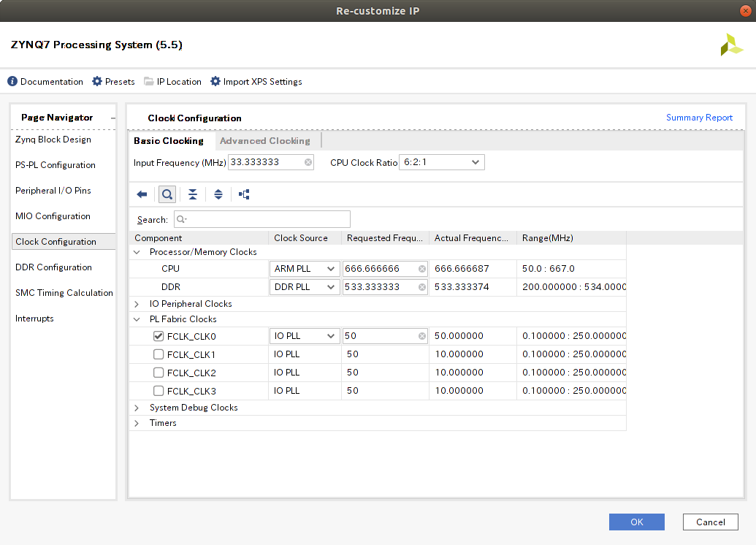Click the Requested Frequency column header
The width and height of the screenshot is (756, 545).
(385, 238)
